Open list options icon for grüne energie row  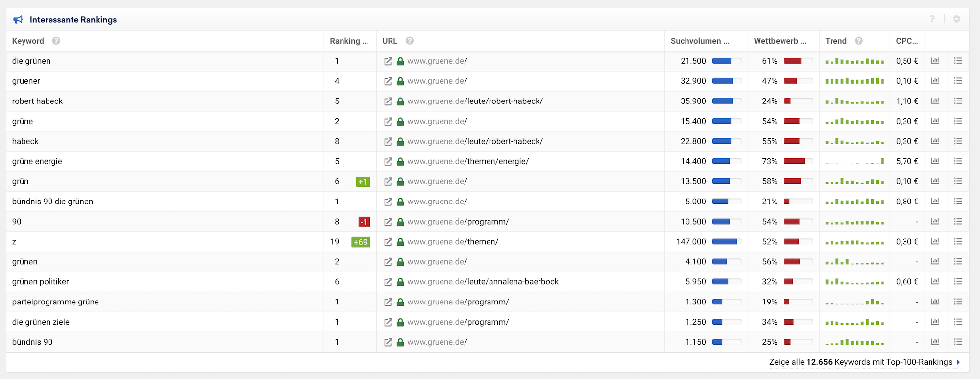(958, 161)
